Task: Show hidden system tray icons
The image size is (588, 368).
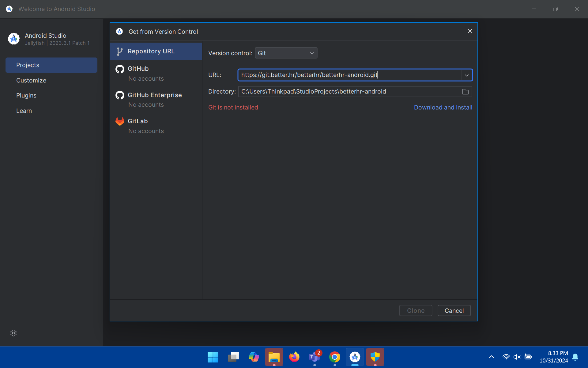Action: click(492, 357)
